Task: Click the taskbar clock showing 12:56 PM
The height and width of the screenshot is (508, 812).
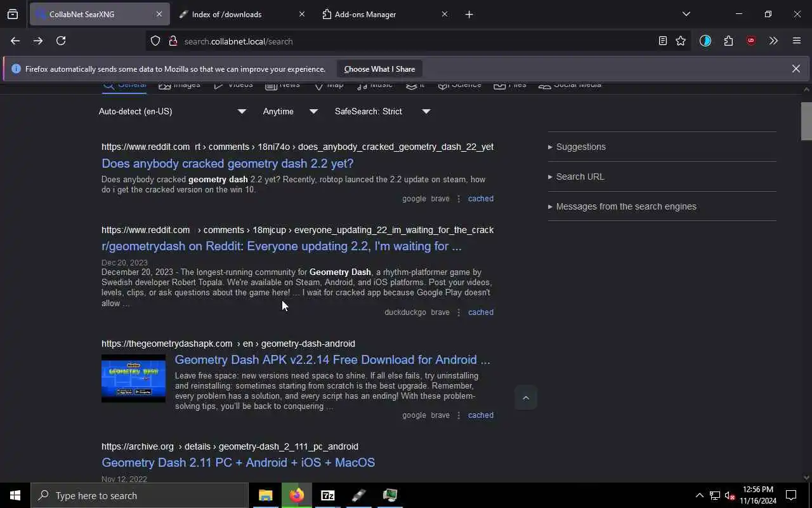Action: (x=758, y=495)
